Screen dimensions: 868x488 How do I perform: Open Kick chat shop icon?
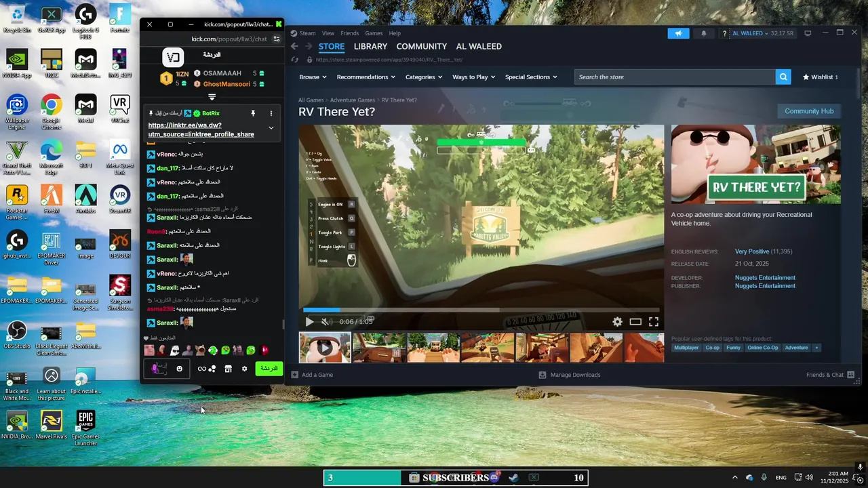pos(228,369)
